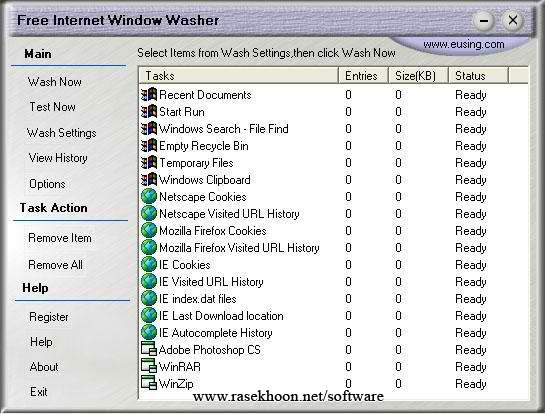The height and width of the screenshot is (414, 545).
Task: Click the icon beside Windows Search - File Find
Action: [149, 129]
